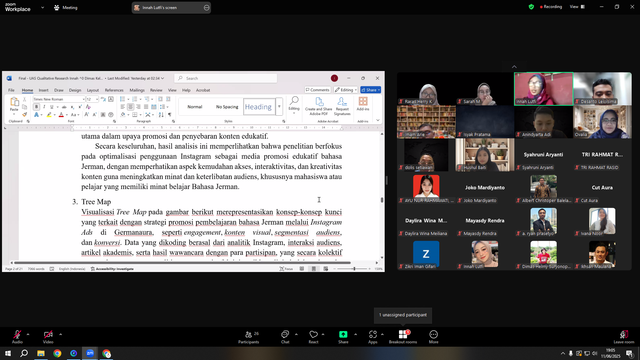The image size is (640, 360).
Task: Open video options arrow beside Video
Action: 60,334
